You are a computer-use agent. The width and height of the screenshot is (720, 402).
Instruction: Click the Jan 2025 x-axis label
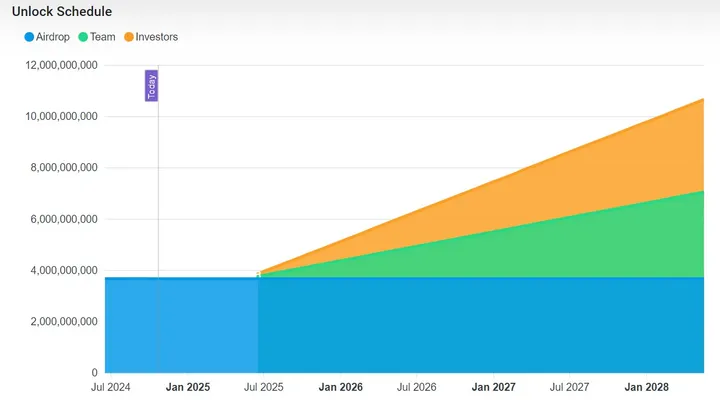point(187,386)
